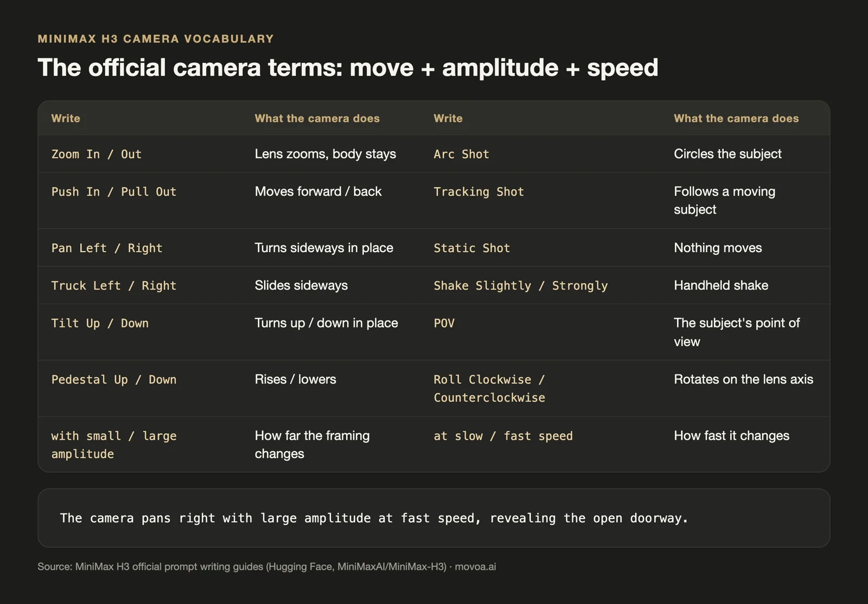Click the 'Tilt Up / Down' term
The height and width of the screenshot is (604, 868).
click(x=100, y=324)
